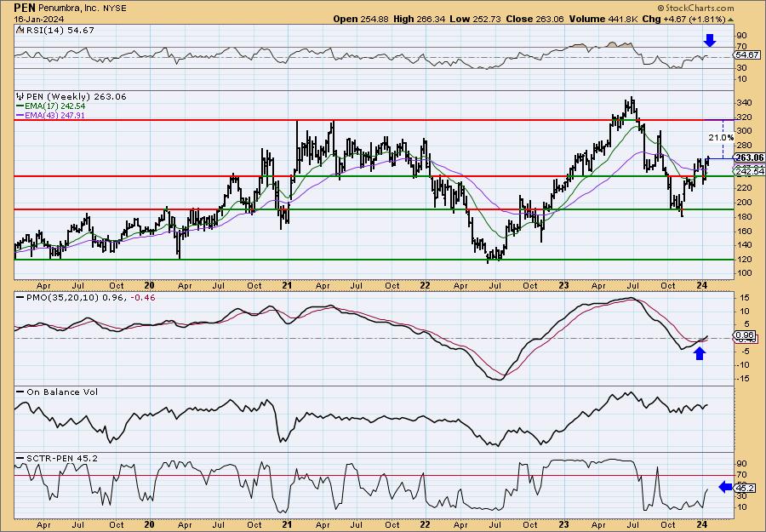Click the 242.54 EMA tag on right axis
This screenshot has width=766, height=532.
point(749,171)
